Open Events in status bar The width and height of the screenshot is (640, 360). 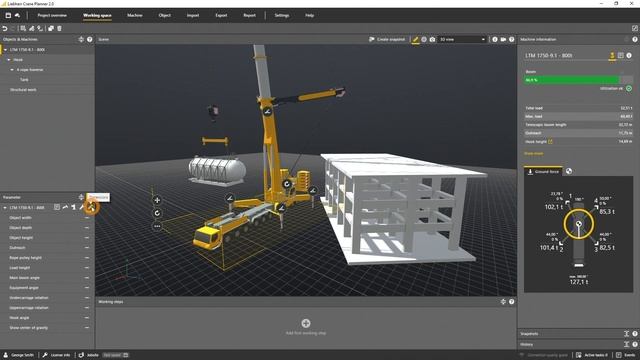[x=626, y=355]
